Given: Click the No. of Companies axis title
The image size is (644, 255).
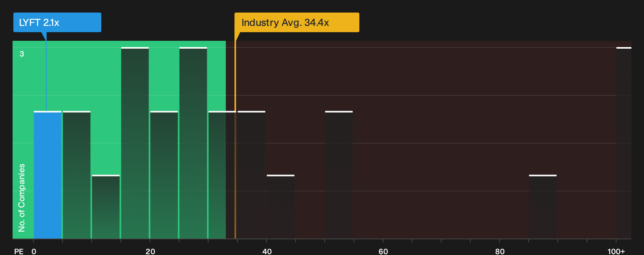Looking at the screenshot, I should tap(22, 198).
